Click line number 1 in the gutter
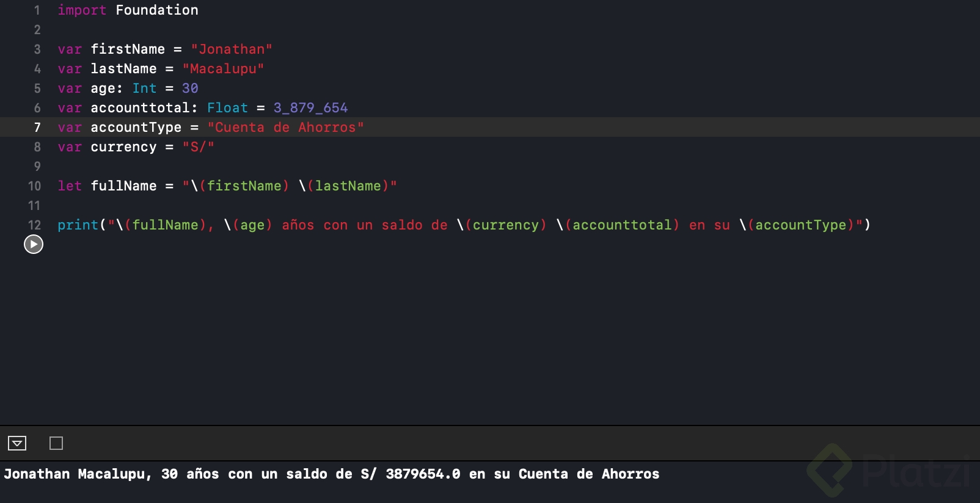Image resolution: width=980 pixels, height=503 pixels. point(37,10)
